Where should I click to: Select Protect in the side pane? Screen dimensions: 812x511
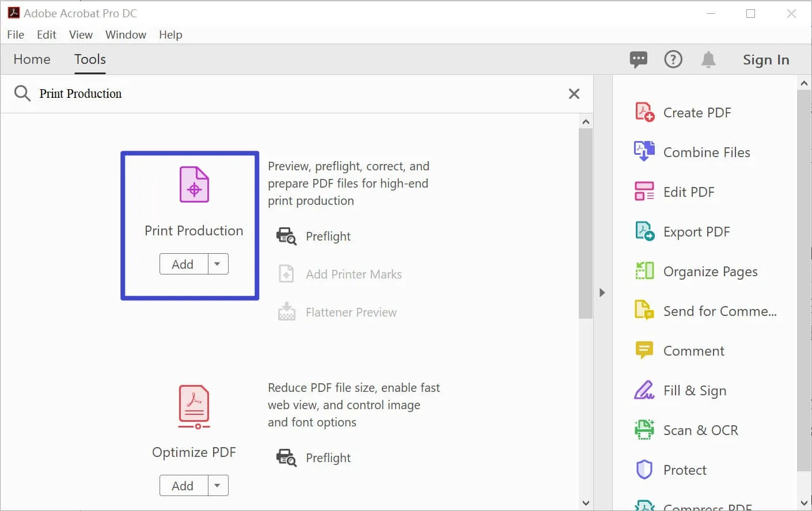click(685, 470)
